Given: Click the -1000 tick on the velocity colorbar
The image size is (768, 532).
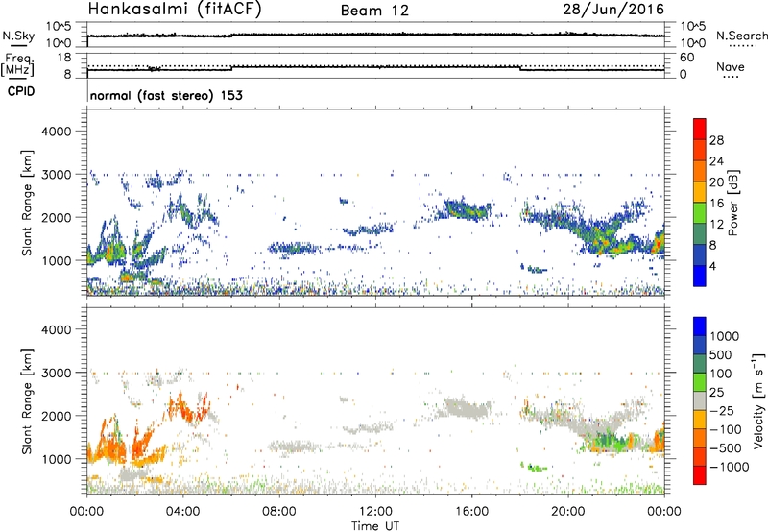Looking at the screenshot, I should click(x=729, y=467).
